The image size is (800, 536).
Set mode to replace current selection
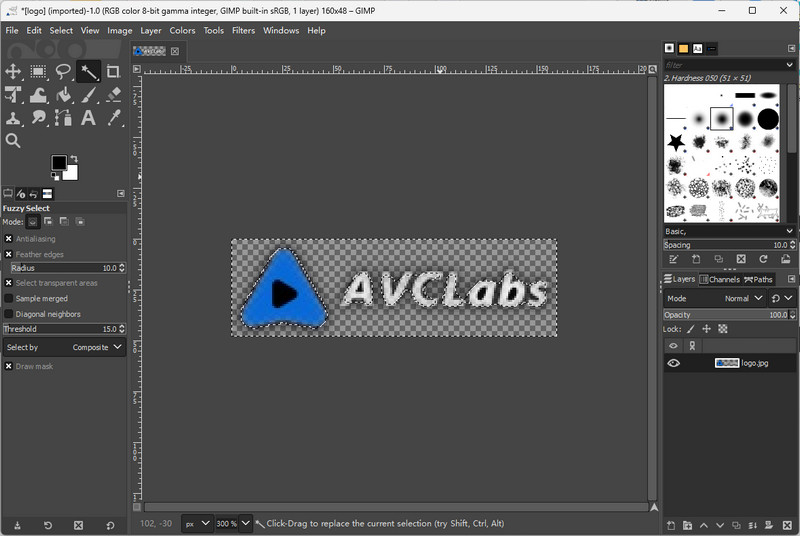(33, 222)
